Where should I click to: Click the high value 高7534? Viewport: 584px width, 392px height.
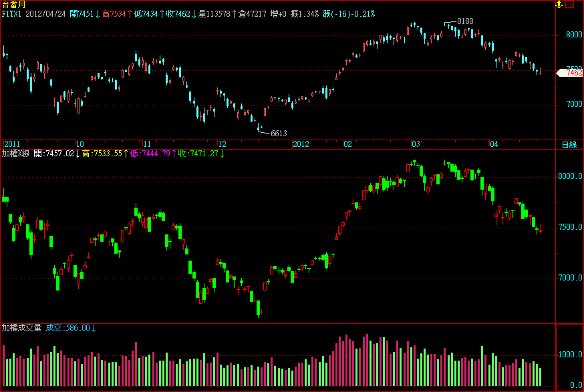(x=115, y=14)
